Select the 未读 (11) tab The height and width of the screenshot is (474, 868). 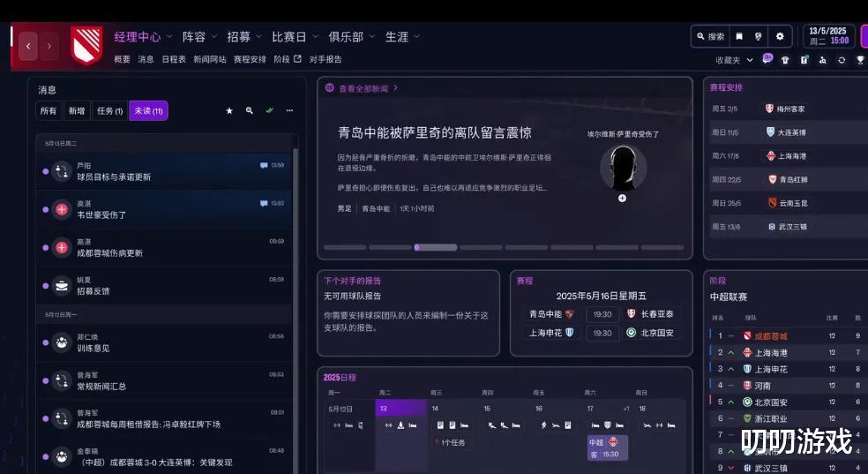148,110
